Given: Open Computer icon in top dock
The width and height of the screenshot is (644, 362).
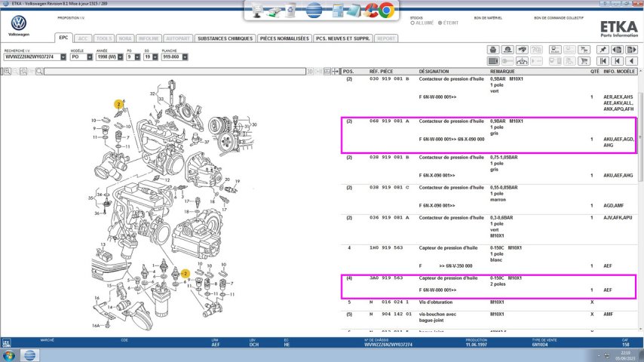Looking at the screenshot, I should click(x=257, y=11).
